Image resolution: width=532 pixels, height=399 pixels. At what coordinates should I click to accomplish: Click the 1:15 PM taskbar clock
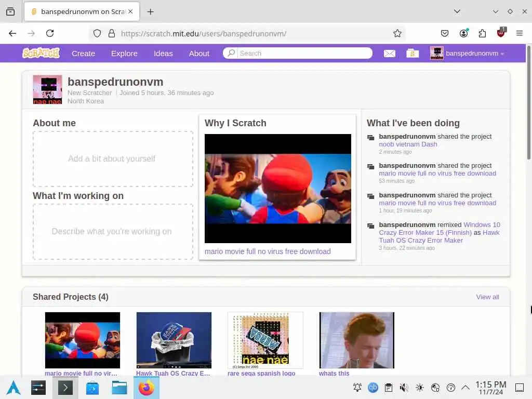point(490,388)
